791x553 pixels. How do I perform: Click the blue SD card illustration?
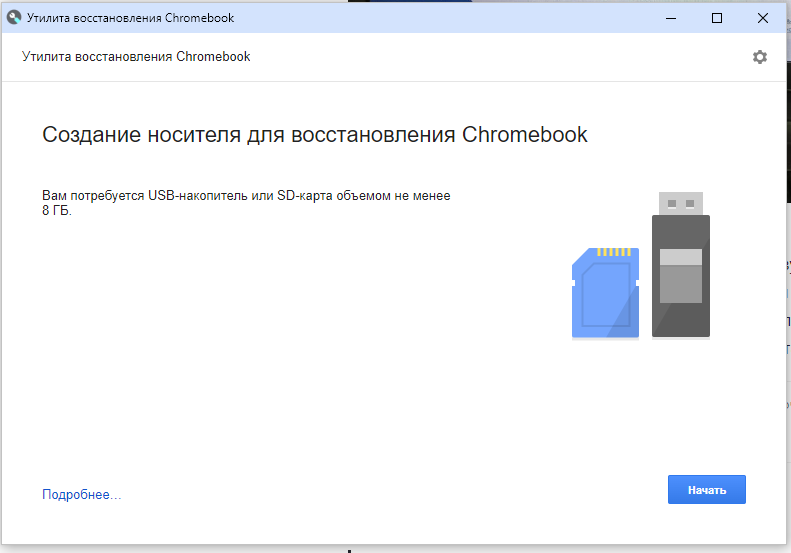(605, 293)
